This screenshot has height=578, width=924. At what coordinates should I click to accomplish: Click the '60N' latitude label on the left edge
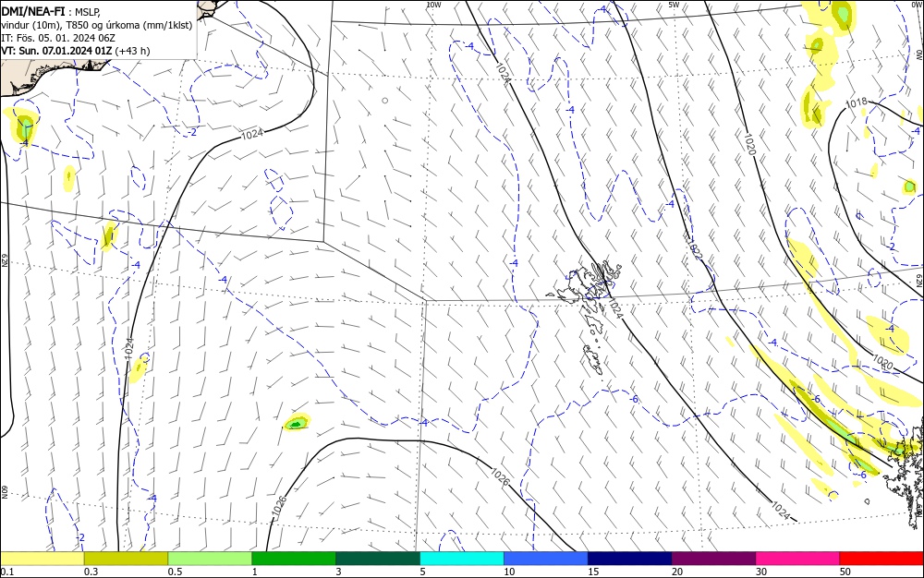4,491
